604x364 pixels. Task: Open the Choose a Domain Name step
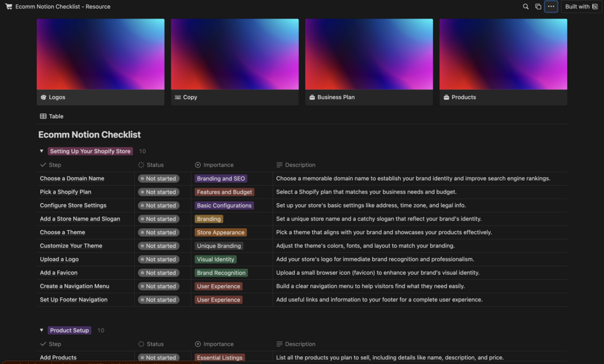tap(72, 178)
